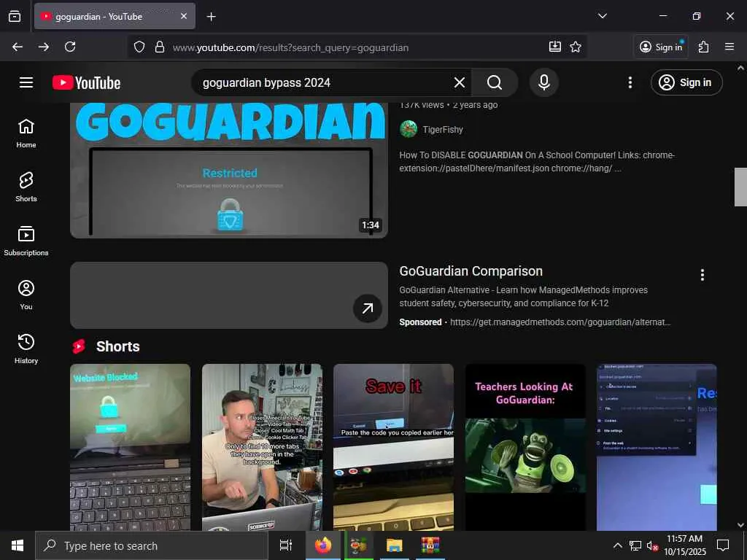Go forward with Firefox forward arrow
The height and width of the screenshot is (560, 747).
pos(44,47)
